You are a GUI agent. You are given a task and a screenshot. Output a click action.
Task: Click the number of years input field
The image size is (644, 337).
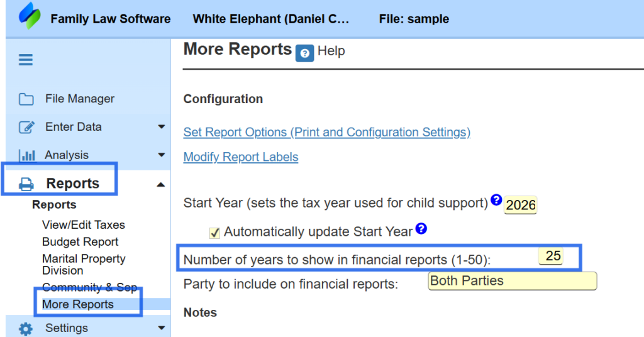[553, 256]
